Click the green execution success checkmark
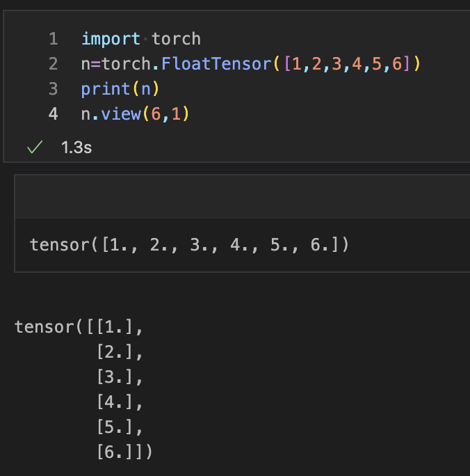 [34, 148]
